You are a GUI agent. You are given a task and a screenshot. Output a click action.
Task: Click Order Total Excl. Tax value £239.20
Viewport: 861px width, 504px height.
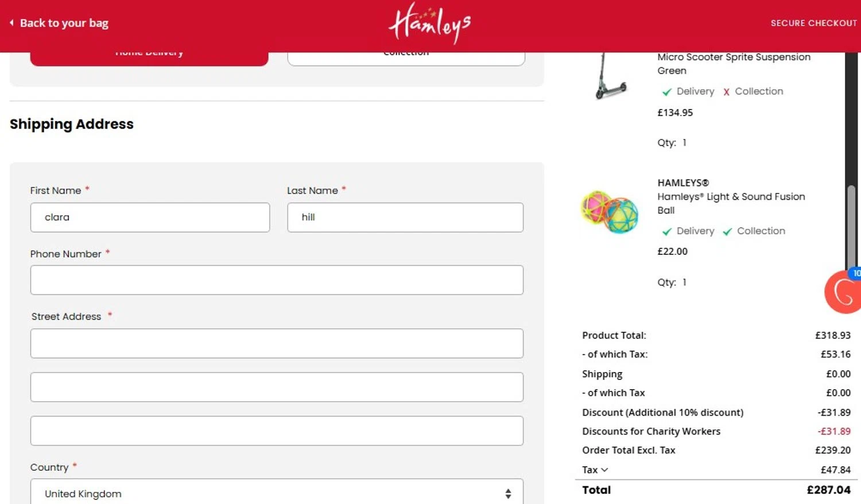point(833,450)
